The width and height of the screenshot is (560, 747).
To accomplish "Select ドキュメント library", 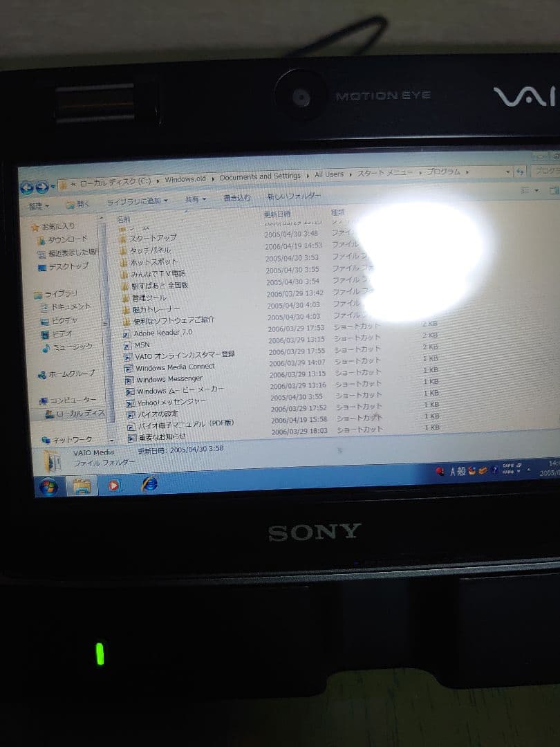I will 66,308.
